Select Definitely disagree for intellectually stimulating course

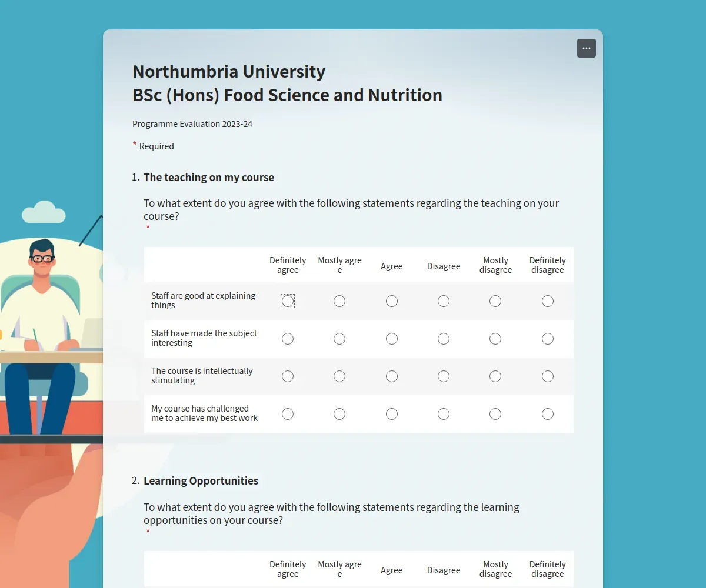(x=548, y=376)
